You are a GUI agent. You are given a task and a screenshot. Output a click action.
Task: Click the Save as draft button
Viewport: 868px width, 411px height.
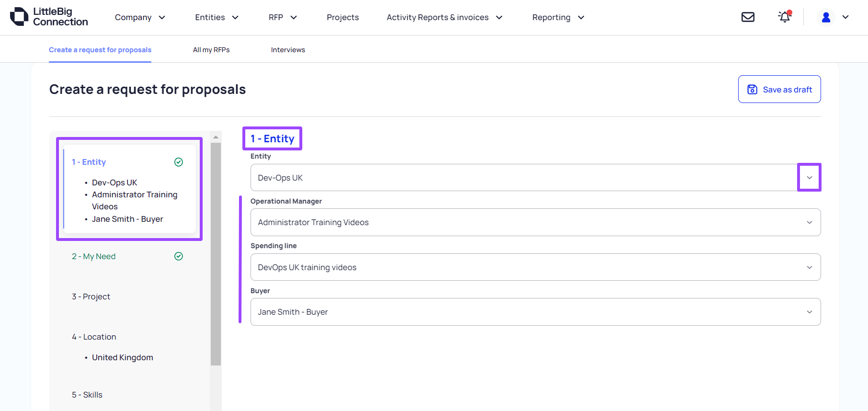(779, 89)
